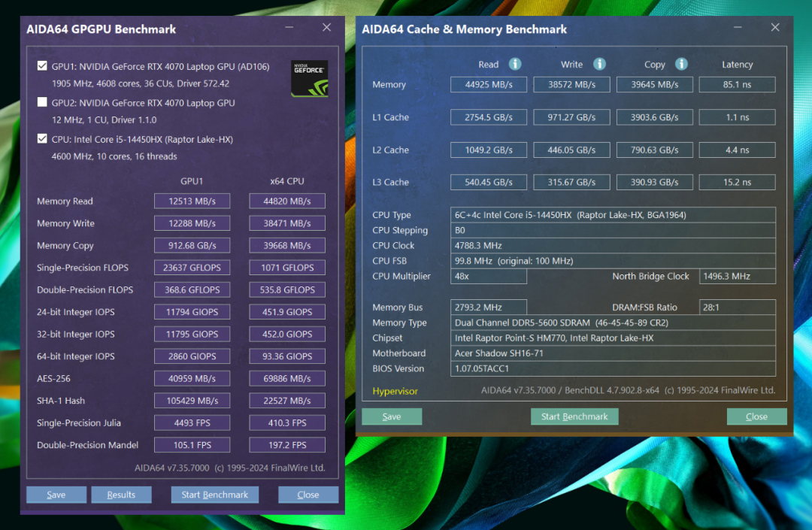The image size is (812, 530).
Task: Select L3 Cache Latency 15.2 ns
Action: tap(738, 182)
